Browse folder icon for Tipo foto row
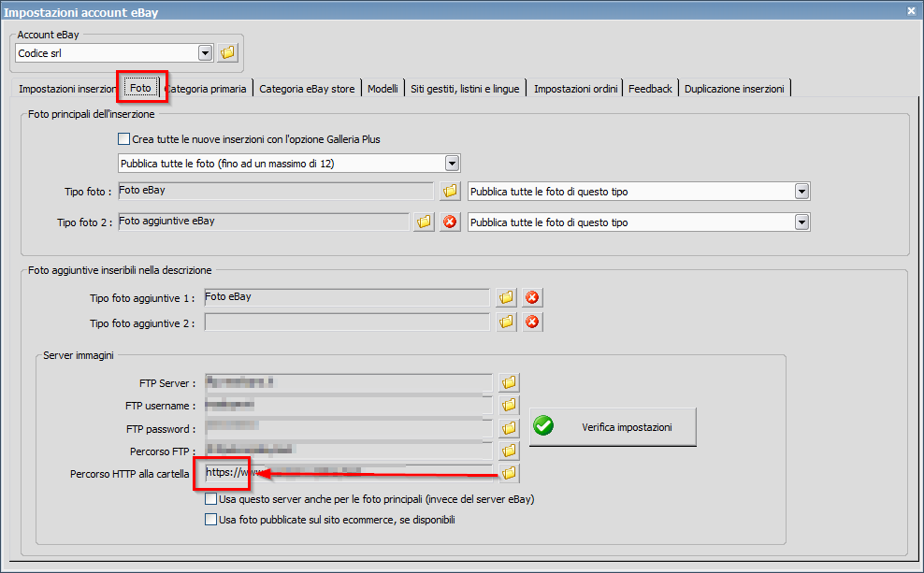This screenshot has width=924, height=573. point(450,191)
